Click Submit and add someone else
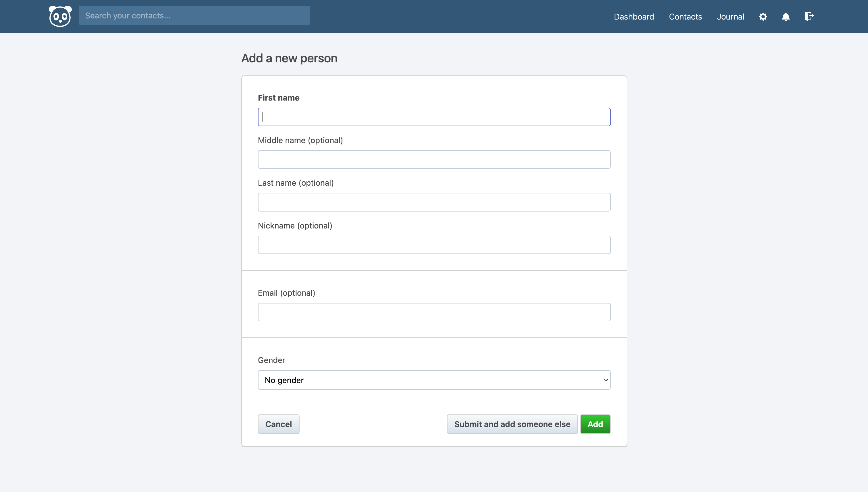The width and height of the screenshot is (868, 492). [x=512, y=424]
